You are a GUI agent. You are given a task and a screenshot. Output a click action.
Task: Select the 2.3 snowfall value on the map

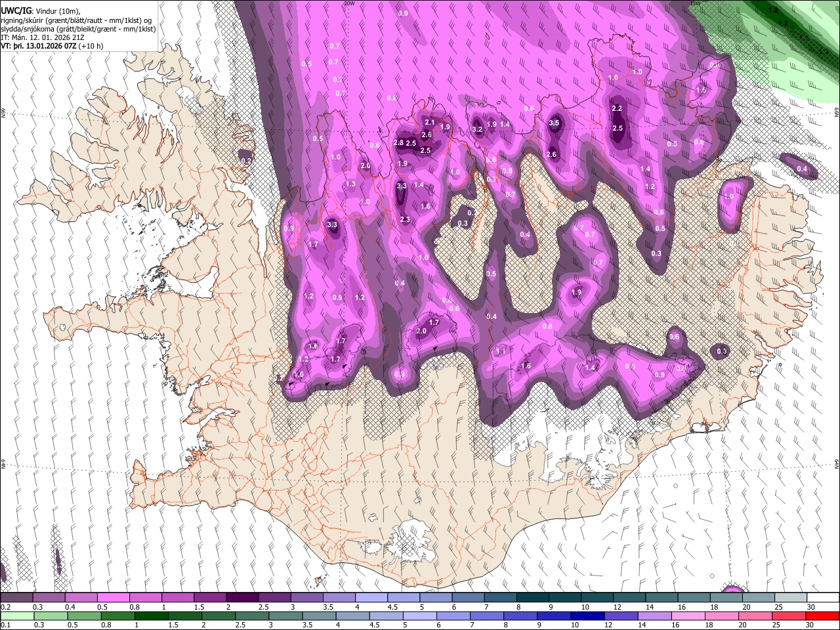[405, 219]
